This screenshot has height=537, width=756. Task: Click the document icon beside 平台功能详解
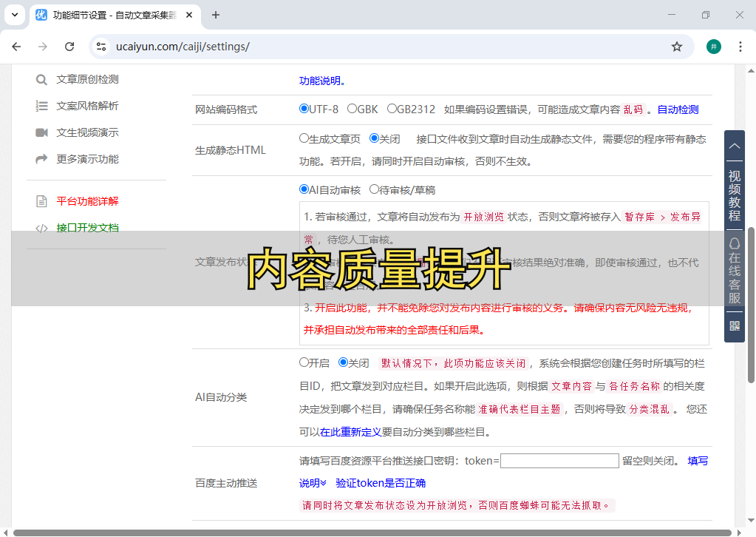[41, 201]
